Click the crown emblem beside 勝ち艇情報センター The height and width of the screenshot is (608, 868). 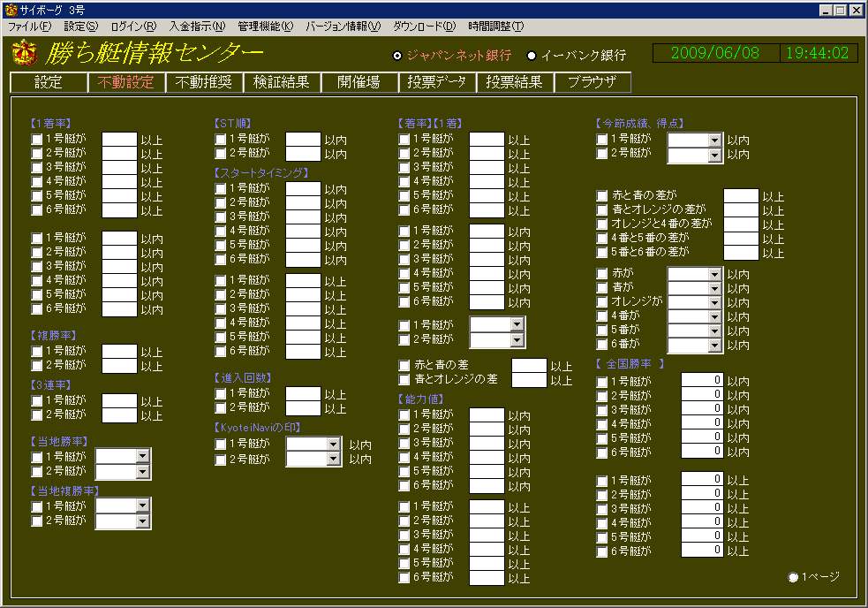click(x=25, y=53)
